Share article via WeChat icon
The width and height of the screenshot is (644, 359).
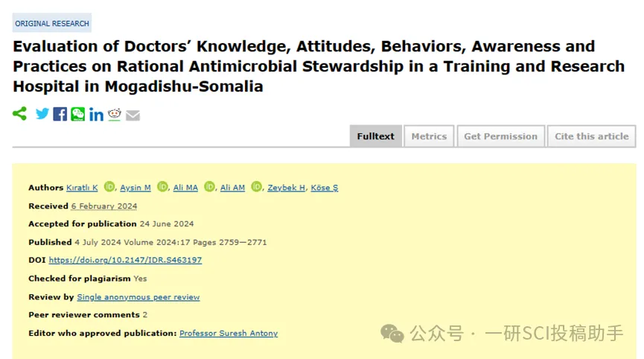coord(78,114)
